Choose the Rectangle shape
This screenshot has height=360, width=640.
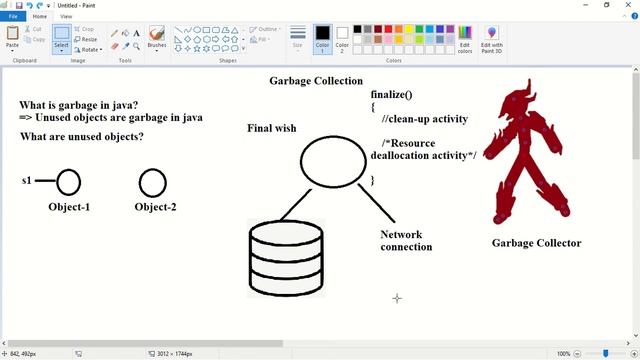point(206,30)
